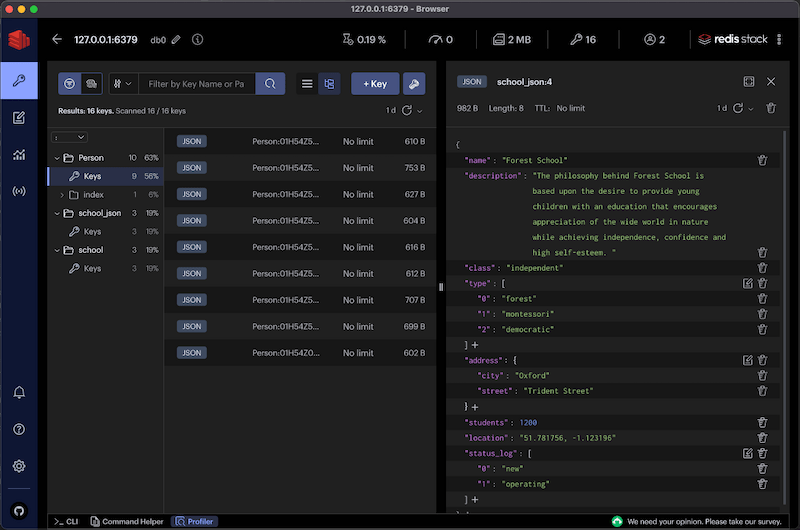Click the notification bell icon
The height and width of the screenshot is (530, 800).
[x=18, y=393]
